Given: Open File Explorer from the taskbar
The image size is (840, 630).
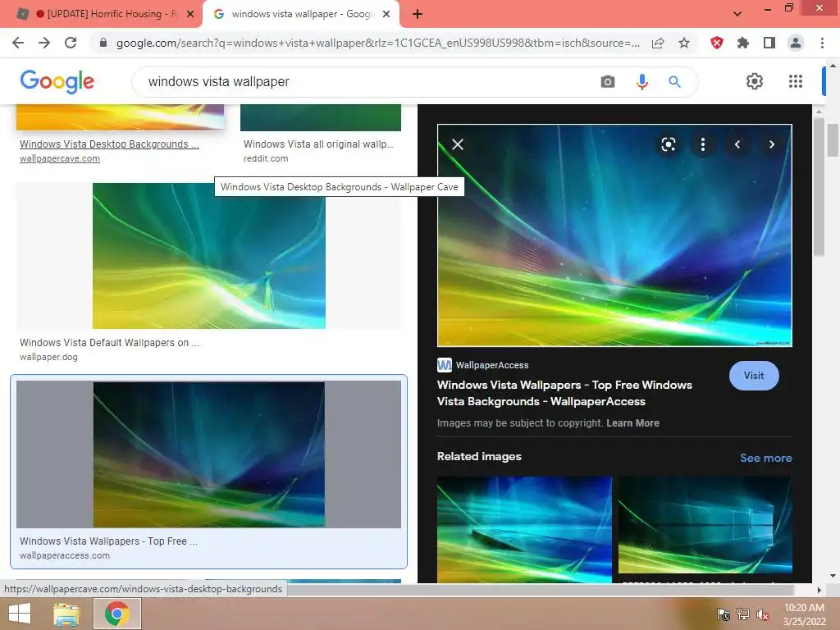Looking at the screenshot, I should [66, 614].
